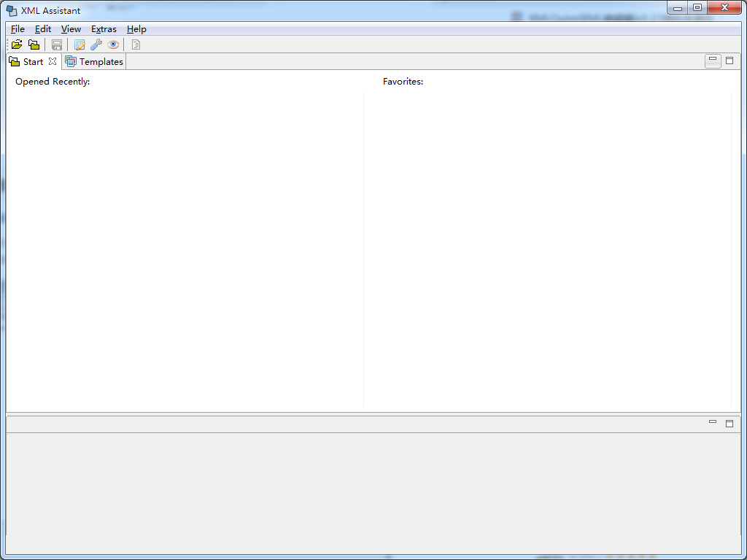Image resolution: width=747 pixels, height=560 pixels.
Task: Click the form editor pencil icon
Action: coord(80,44)
